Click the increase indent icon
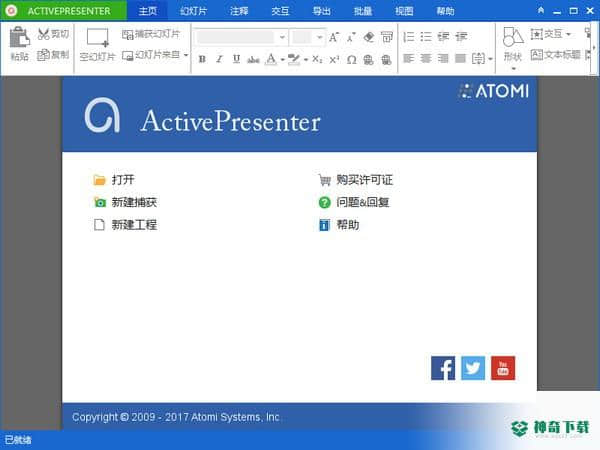The width and height of the screenshot is (600, 450). [461, 37]
